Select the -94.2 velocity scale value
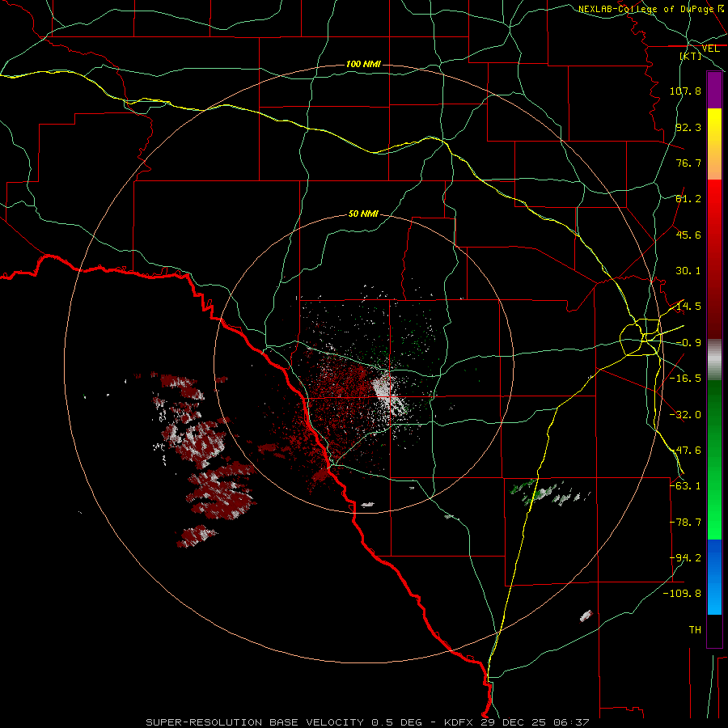Image resolution: width=728 pixels, height=728 pixels. pyautogui.click(x=685, y=558)
